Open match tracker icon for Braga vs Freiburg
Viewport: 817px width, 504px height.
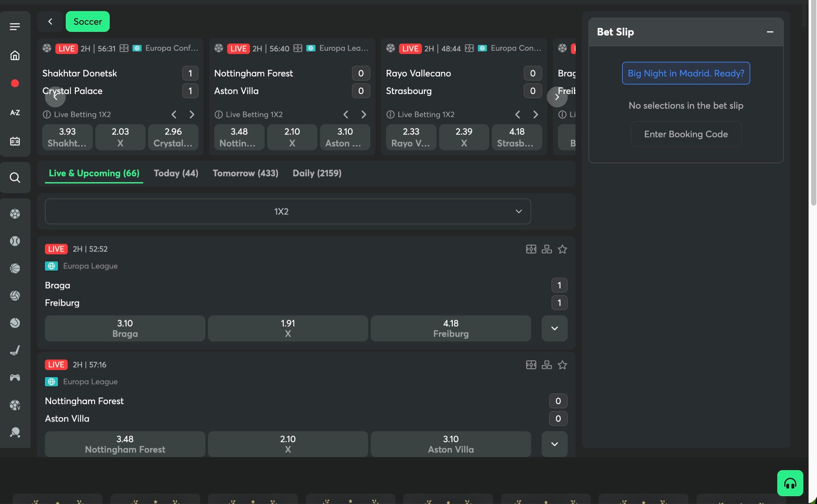pos(531,249)
